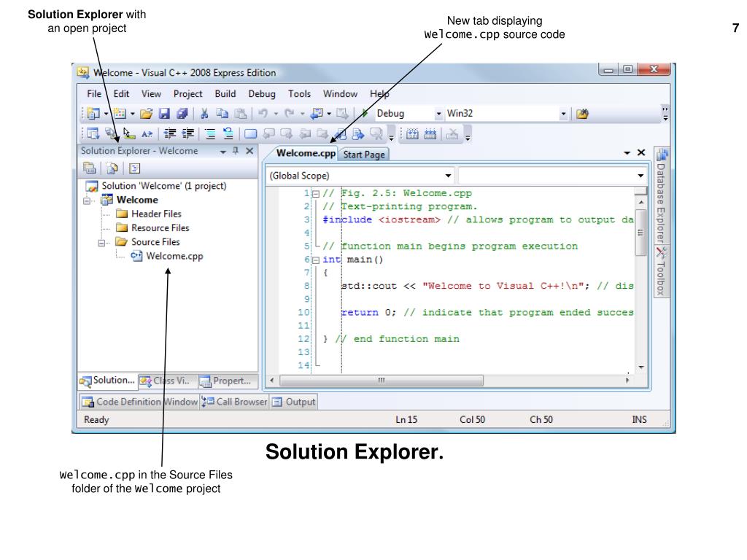Open the Tools menu
Viewport: 747px width, 560px height.
(300, 94)
